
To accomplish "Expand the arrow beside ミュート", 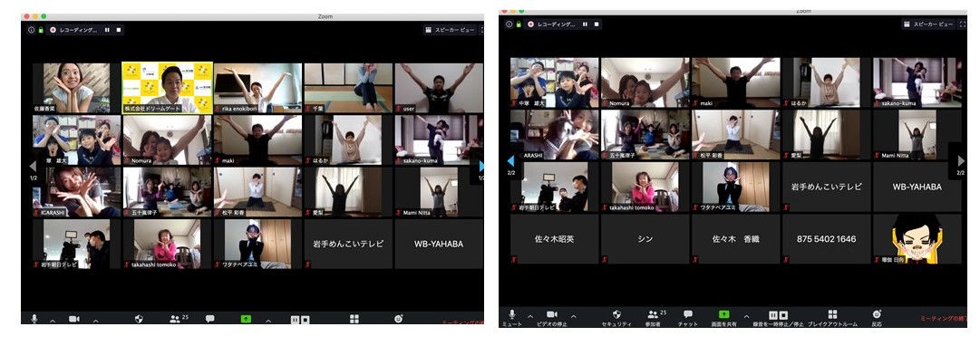I will point(530,316).
